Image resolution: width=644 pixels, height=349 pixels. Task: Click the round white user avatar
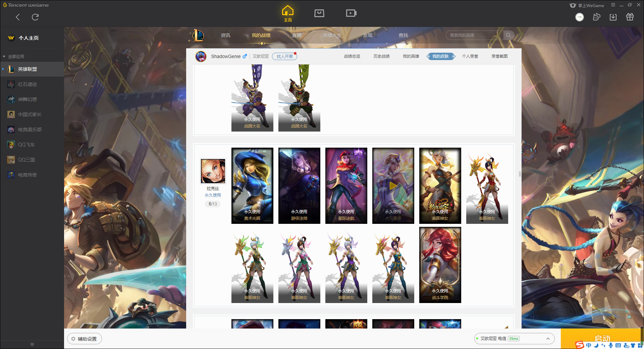click(x=580, y=17)
